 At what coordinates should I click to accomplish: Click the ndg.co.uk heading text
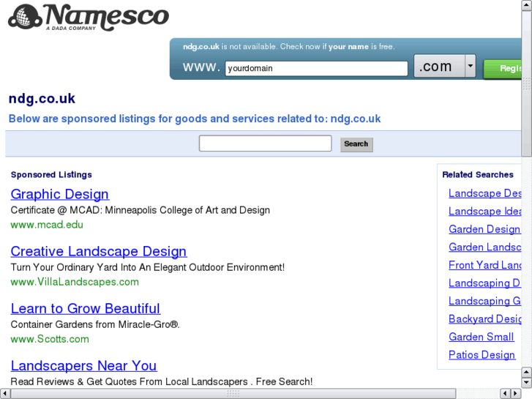42,99
